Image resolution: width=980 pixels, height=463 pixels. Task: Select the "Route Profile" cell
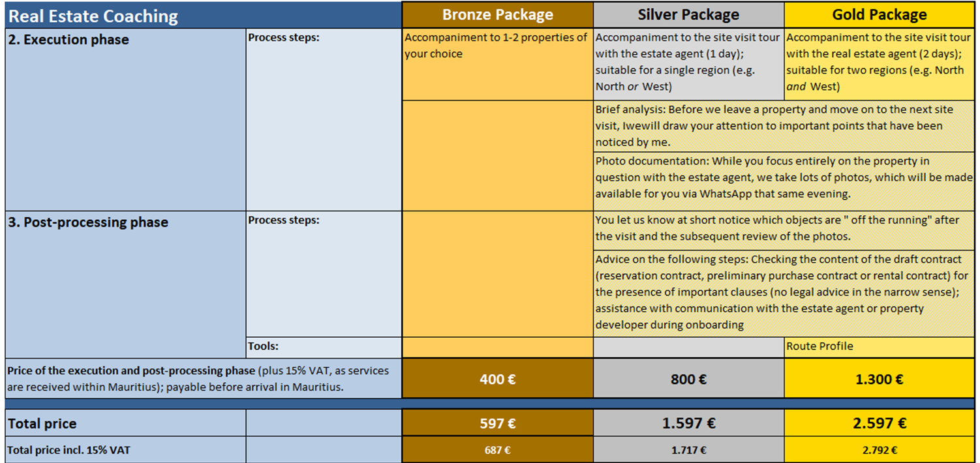[x=879, y=347]
